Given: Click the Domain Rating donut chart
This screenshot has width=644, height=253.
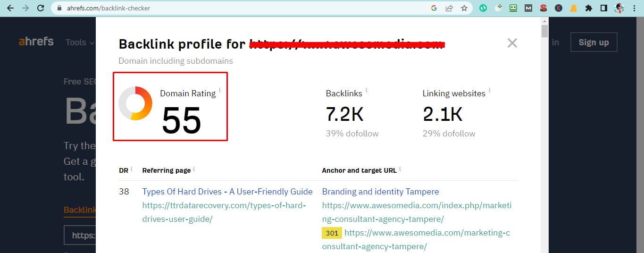Looking at the screenshot, I should [135, 103].
